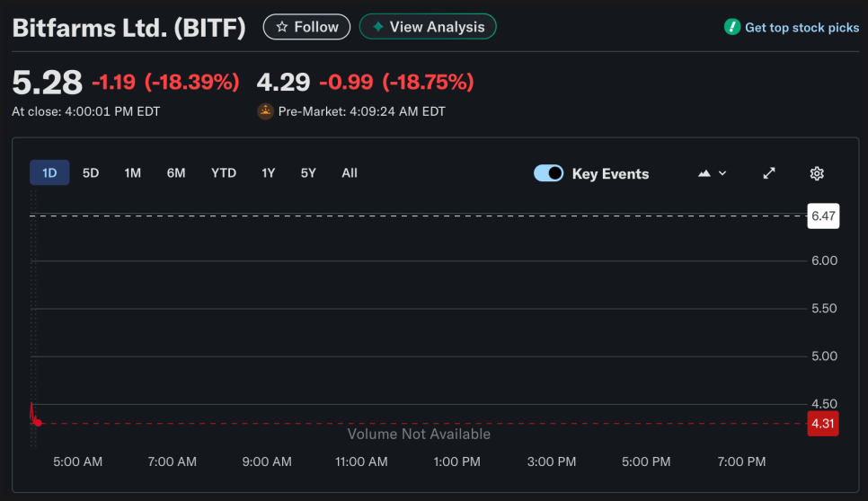Click the pre-market indicator icon

tap(265, 111)
